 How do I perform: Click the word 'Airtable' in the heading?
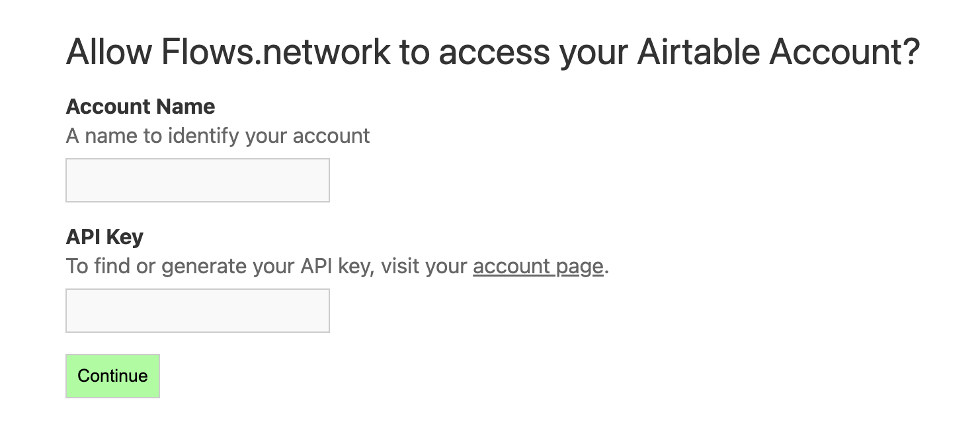[698, 52]
